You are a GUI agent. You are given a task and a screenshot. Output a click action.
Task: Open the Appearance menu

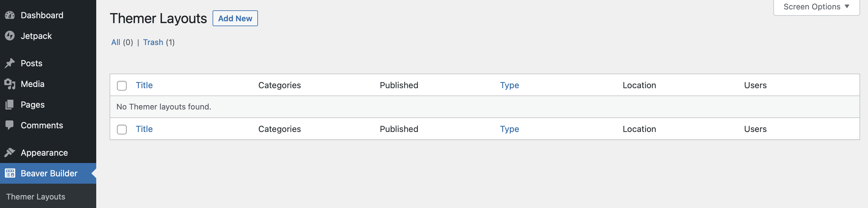click(44, 152)
